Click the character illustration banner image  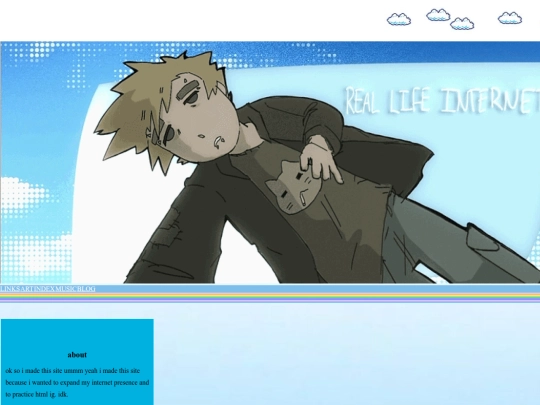point(270,163)
